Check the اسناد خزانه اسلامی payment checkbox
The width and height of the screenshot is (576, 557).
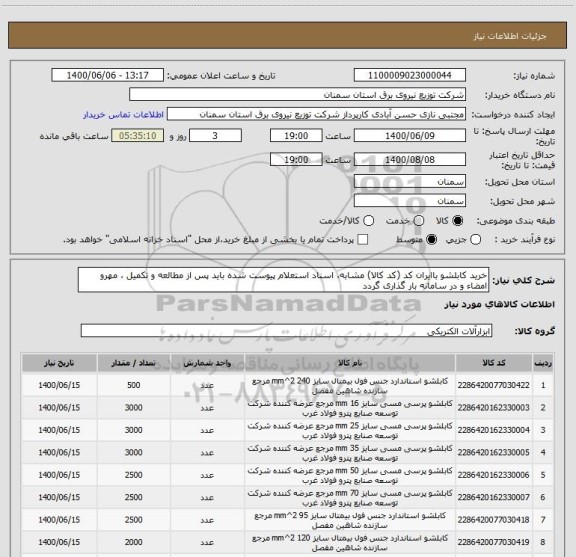(x=363, y=240)
